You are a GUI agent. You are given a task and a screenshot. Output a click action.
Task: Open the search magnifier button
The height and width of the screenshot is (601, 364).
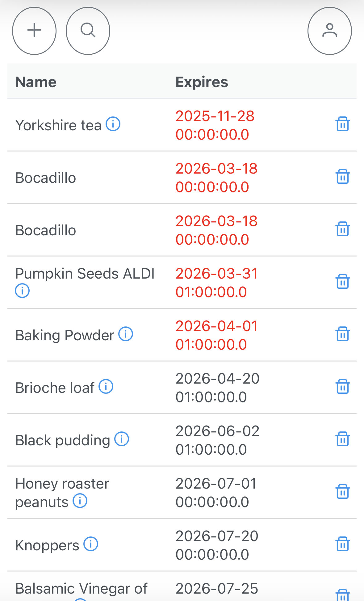(x=88, y=31)
